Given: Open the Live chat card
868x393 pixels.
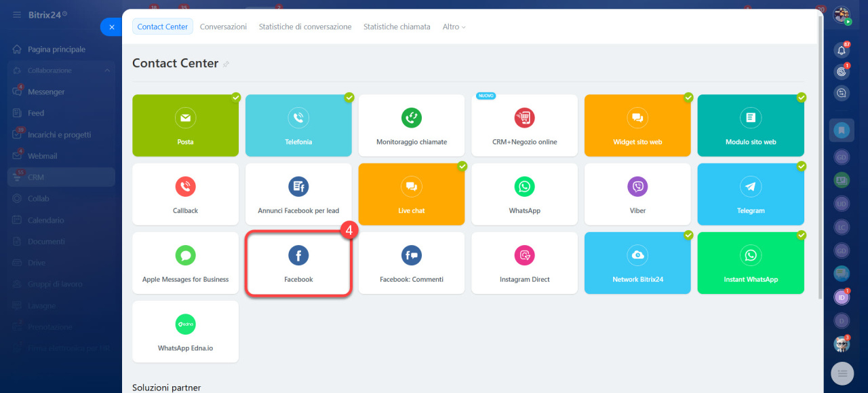Looking at the screenshot, I should point(412,194).
